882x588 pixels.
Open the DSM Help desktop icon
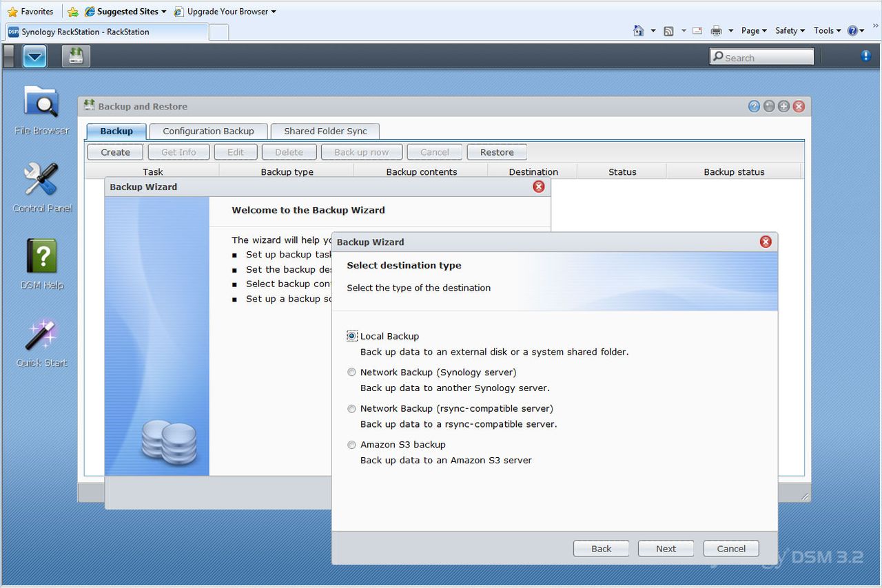[42, 264]
